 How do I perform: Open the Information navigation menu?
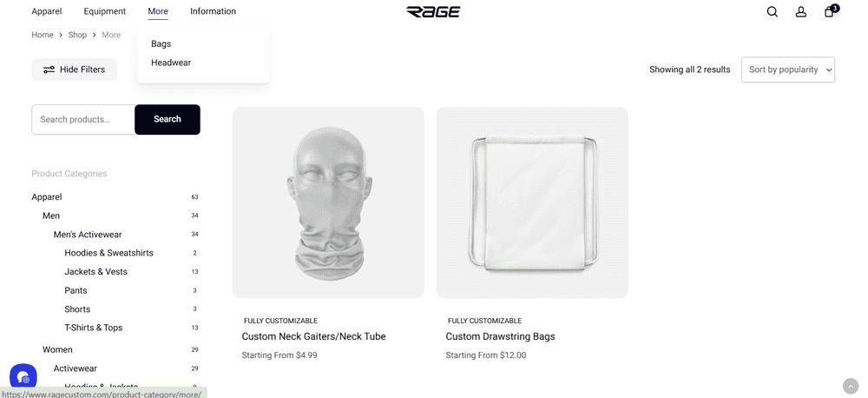pyautogui.click(x=214, y=11)
